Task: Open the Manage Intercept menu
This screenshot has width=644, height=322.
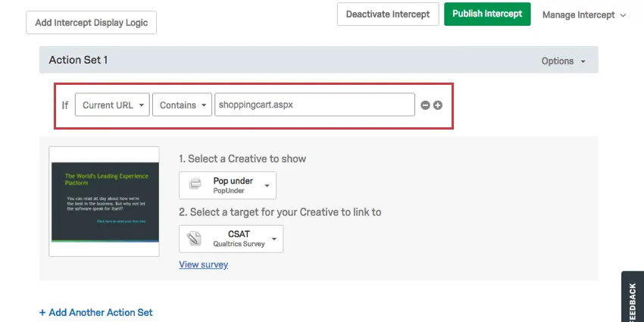Action: coord(584,14)
